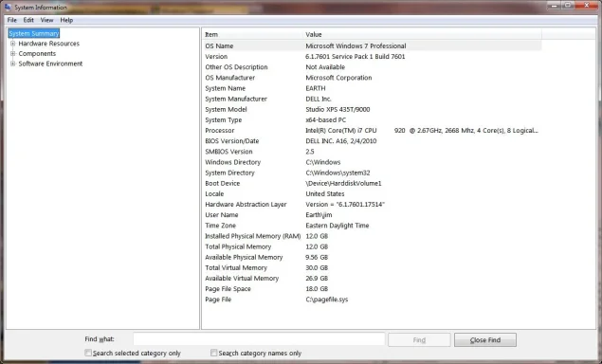Click the value \Device\HarddiskVolume1
Viewport: 602px width, 364px height.
tap(343, 183)
